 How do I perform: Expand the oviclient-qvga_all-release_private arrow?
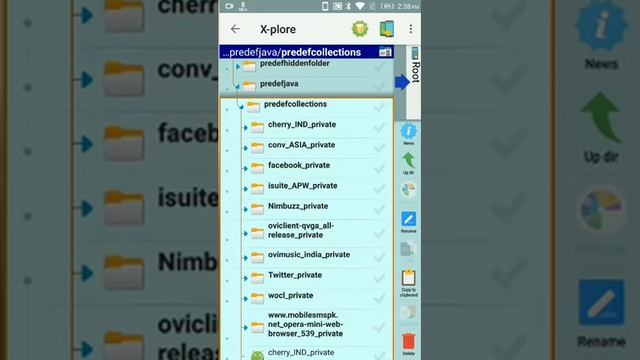click(x=245, y=233)
